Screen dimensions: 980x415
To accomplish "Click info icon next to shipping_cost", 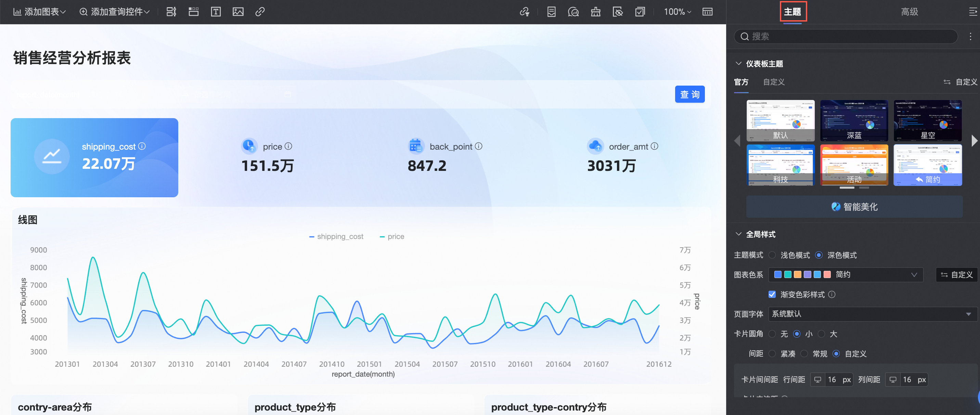I will pyautogui.click(x=142, y=146).
